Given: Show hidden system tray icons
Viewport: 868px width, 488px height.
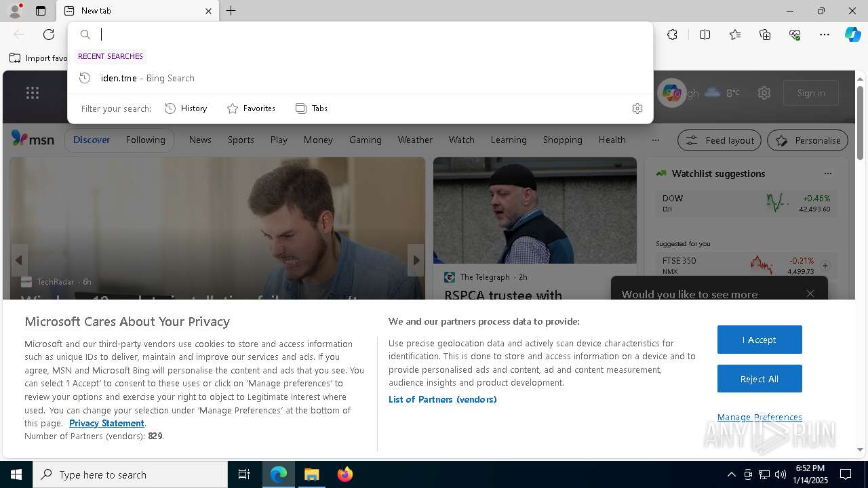Looking at the screenshot, I should coord(731,474).
